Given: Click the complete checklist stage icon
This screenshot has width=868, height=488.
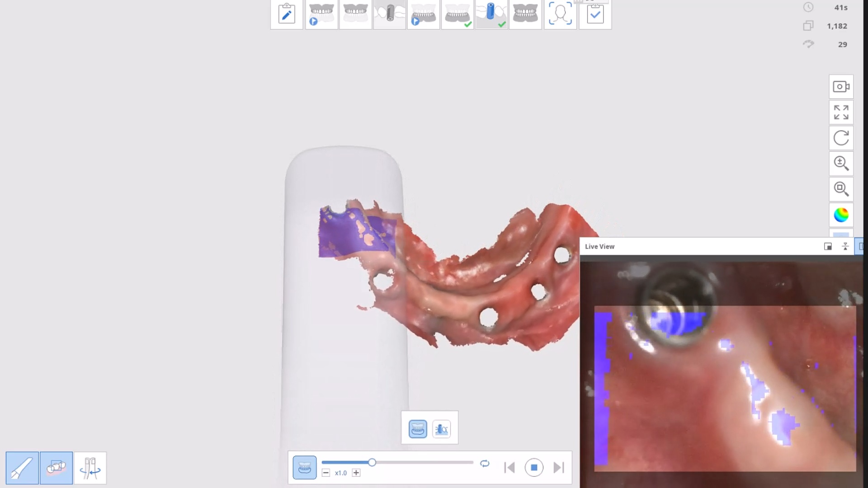Looking at the screenshot, I should (x=595, y=14).
